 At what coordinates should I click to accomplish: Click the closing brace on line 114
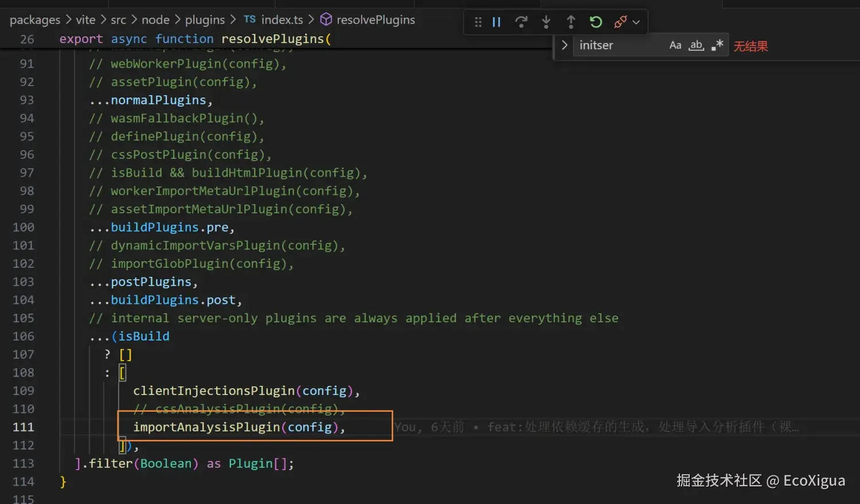(63, 482)
